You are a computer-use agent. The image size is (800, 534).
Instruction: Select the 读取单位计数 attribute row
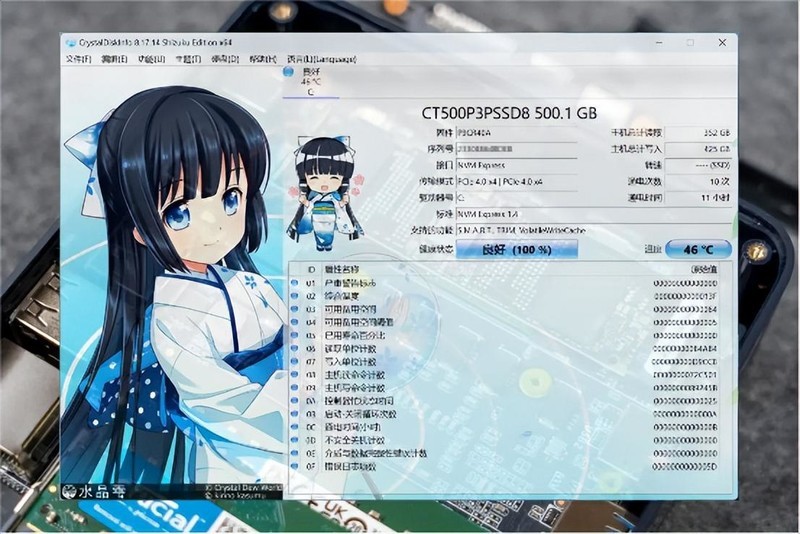pos(504,348)
